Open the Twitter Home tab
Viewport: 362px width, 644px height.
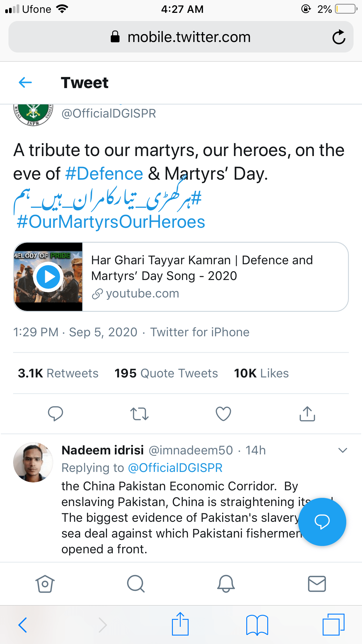click(45, 584)
